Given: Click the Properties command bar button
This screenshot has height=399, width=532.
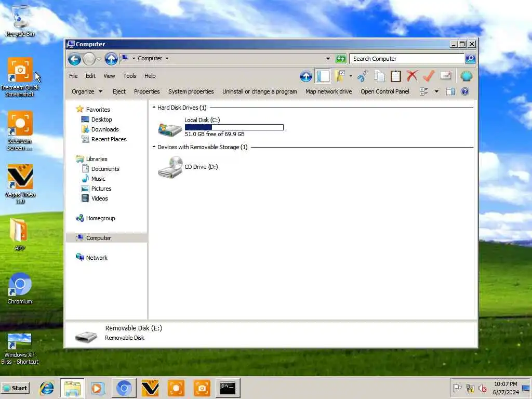Looking at the screenshot, I should (x=147, y=91).
